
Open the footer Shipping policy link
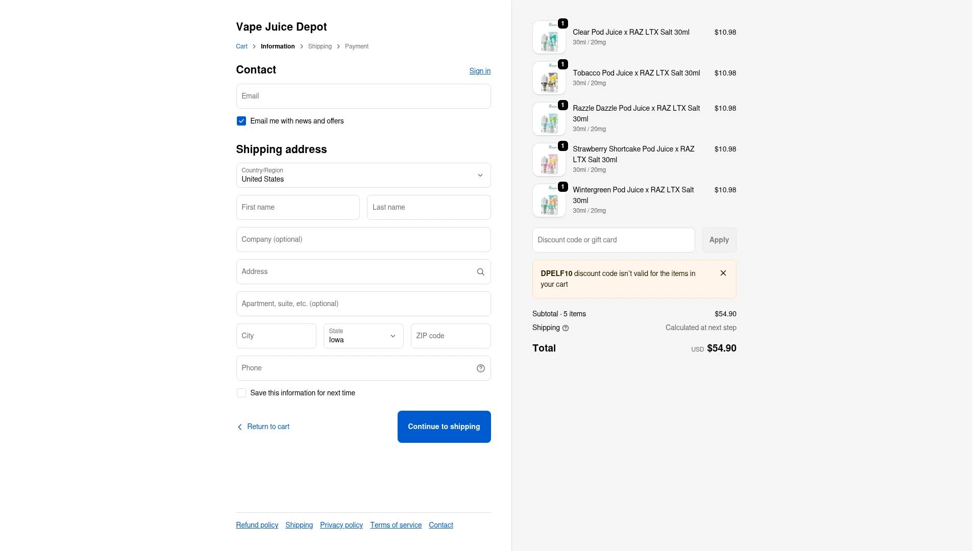pyautogui.click(x=299, y=525)
